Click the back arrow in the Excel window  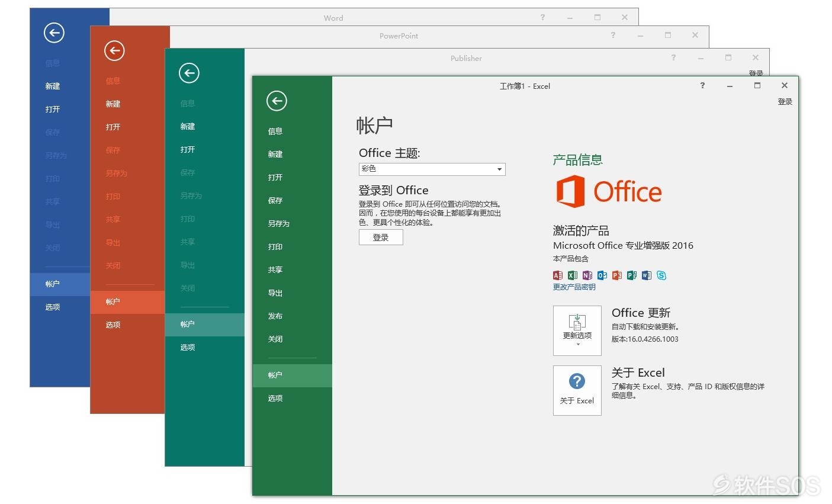click(277, 101)
